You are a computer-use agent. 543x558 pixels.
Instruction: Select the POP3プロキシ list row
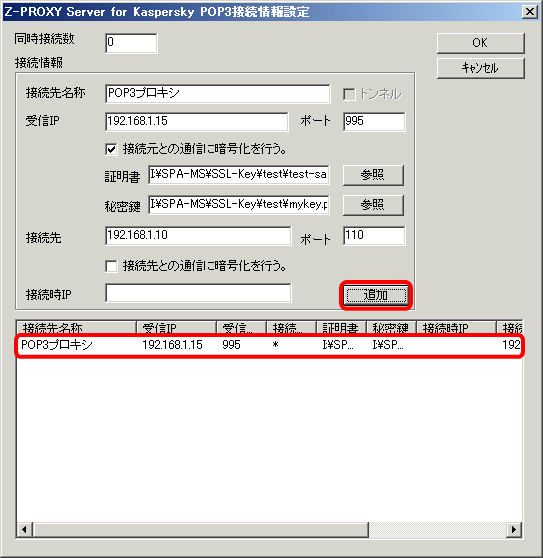click(x=269, y=345)
